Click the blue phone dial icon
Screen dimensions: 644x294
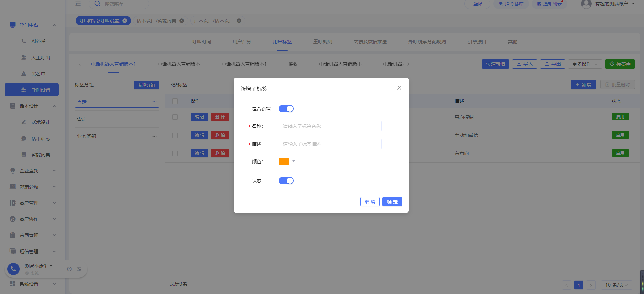pyautogui.click(x=13, y=269)
